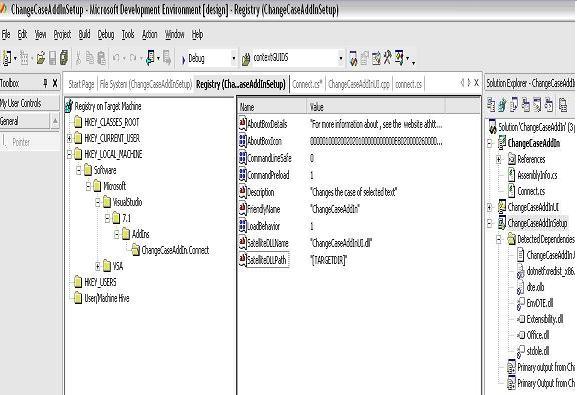Click the Cut toolbar icon

(x=78, y=58)
